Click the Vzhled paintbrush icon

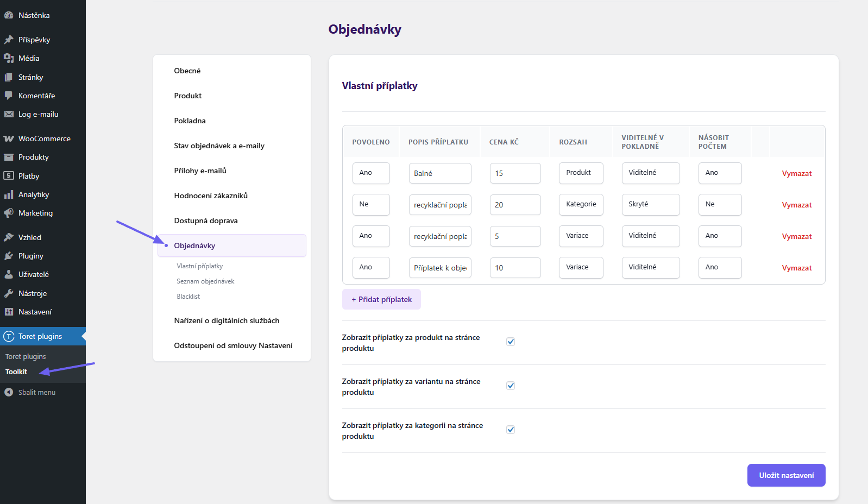pos(9,237)
